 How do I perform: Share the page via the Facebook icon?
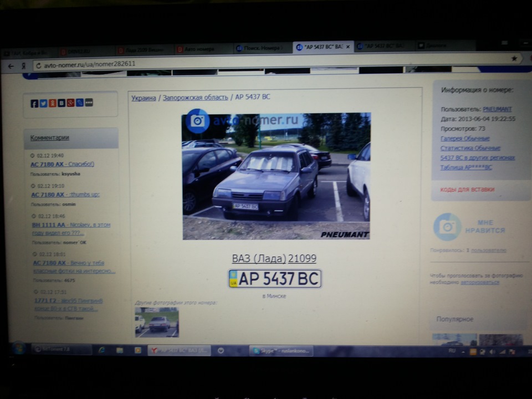coord(34,104)
